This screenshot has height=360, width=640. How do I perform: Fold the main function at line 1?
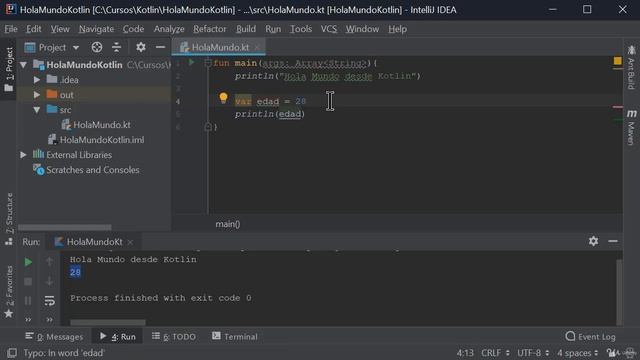pos(208,63)
